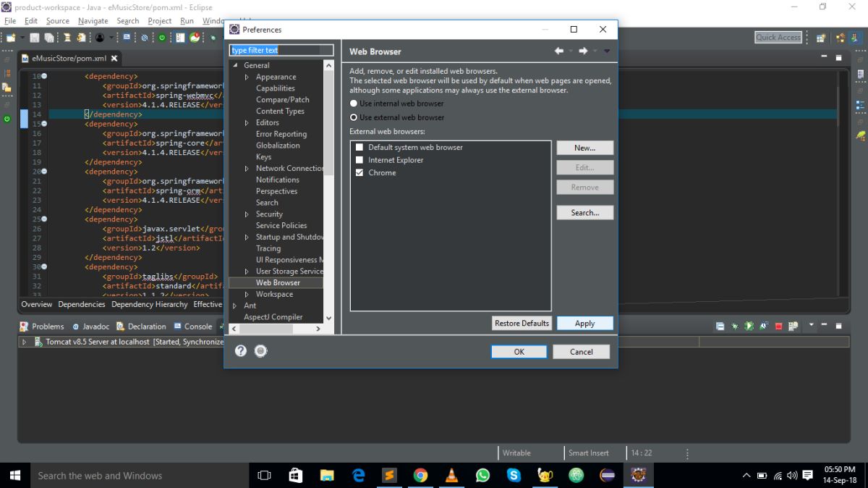Open File Explorer from the taskbar
Viewport: 868px width, 488px height.
[x=327, y=476]
